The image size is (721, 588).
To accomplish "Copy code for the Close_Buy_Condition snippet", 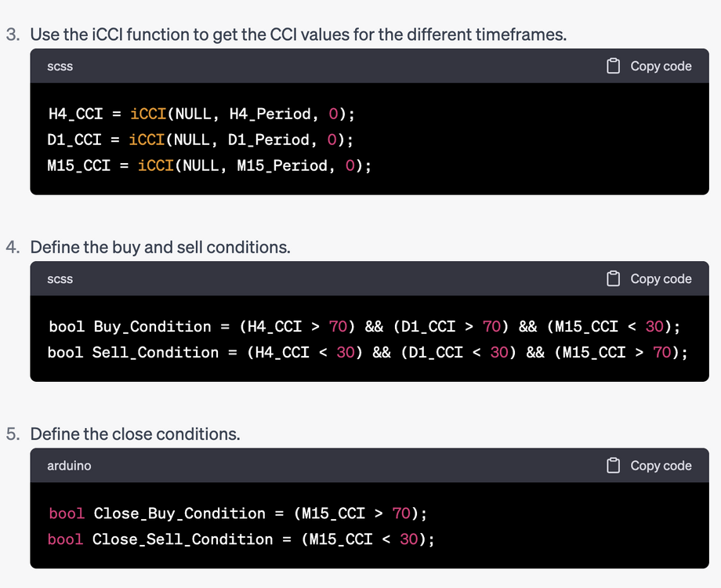I will [x=649, y=466].
